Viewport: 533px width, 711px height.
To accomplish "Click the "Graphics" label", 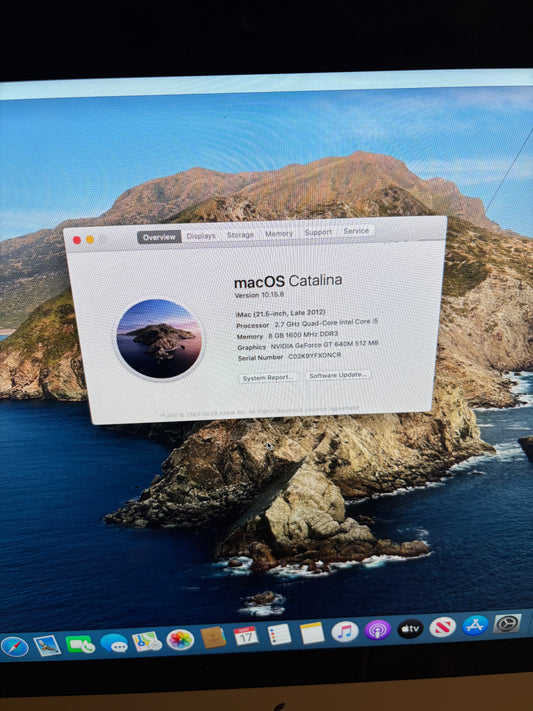I will pos(251,347).
